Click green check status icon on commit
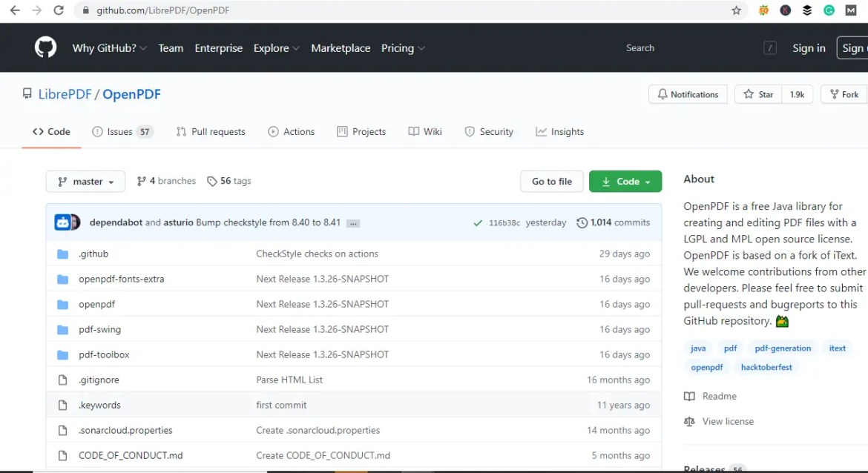Viewport: 868px width, 473px height. (478, 223)
